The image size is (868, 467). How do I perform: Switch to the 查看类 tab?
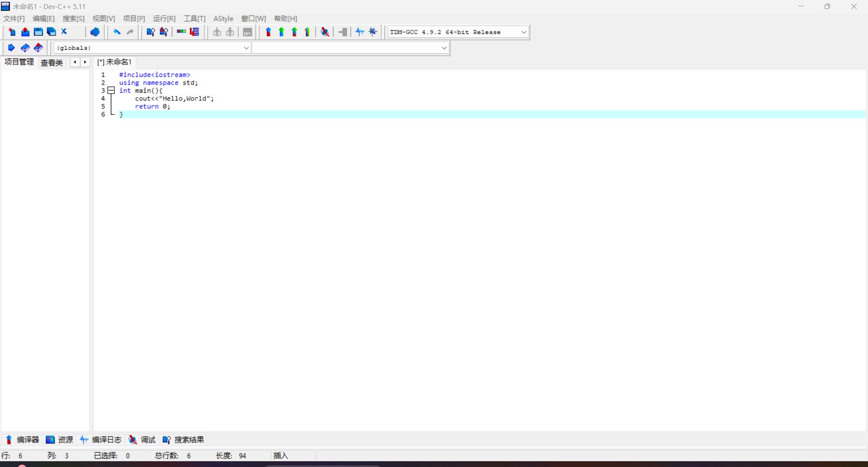click(52, 62)
